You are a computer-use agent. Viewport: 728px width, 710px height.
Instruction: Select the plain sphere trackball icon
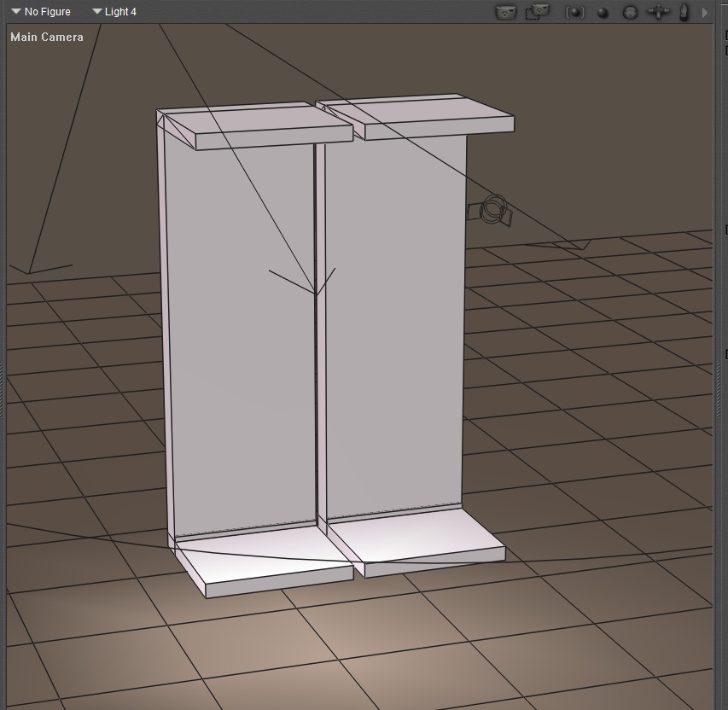(x=603, y=12)
